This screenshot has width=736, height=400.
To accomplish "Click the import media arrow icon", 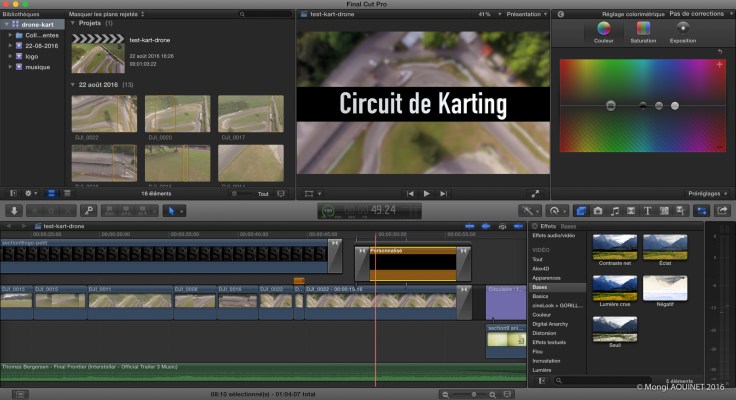I will point(14,211).
